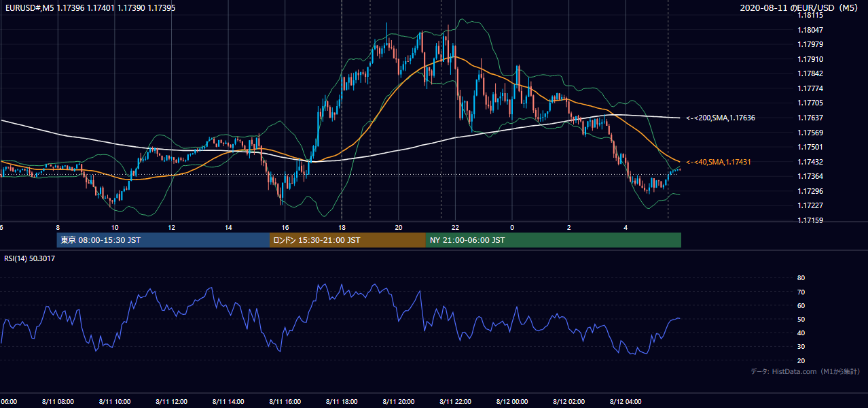Viewport: 868px width, 408px height.
Task: Click the Tokyo session bar 東京 08:00-15:30 JST
Action: 164,240
